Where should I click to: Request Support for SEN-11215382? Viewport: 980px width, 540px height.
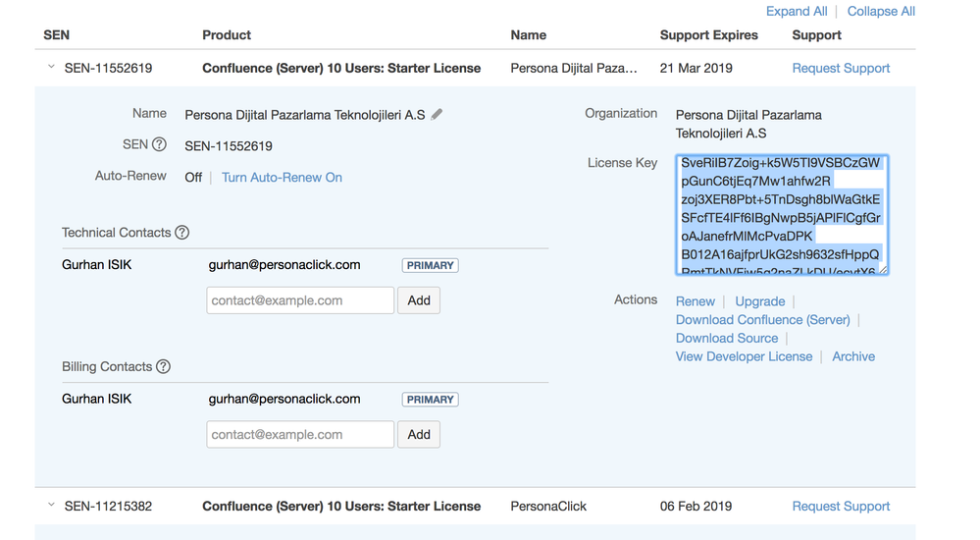841,507
